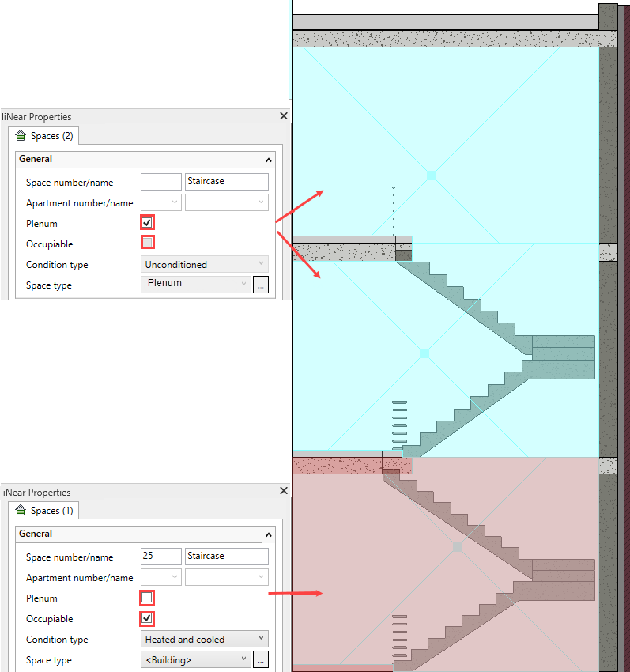Switch to the Spaces (1) tab
The image size is (630, 672).
pos(43,511)
